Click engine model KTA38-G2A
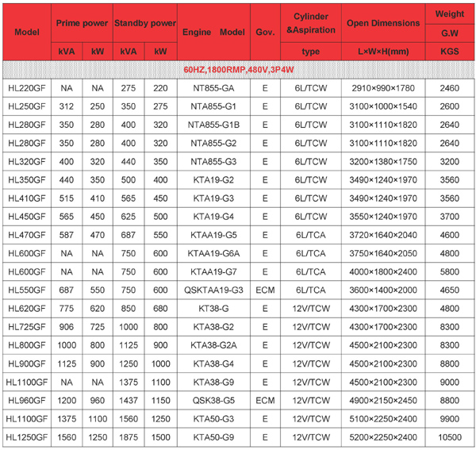The height and width of the screenshot is (450, 476). [x=213, y=345]
